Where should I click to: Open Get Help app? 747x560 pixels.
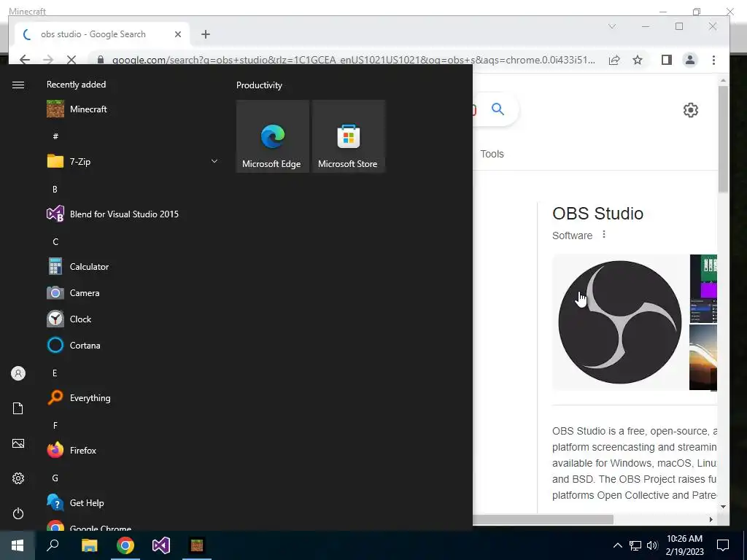(133, 503)
